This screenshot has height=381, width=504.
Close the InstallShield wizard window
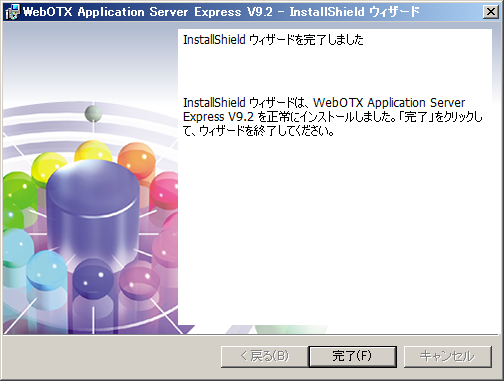click(x=491, y=12)
